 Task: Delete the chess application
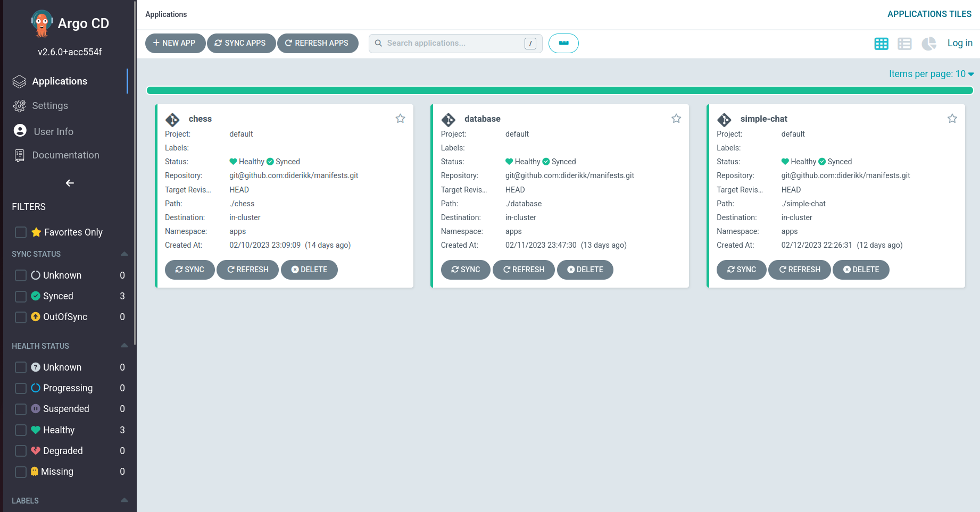tap(309, 270)
